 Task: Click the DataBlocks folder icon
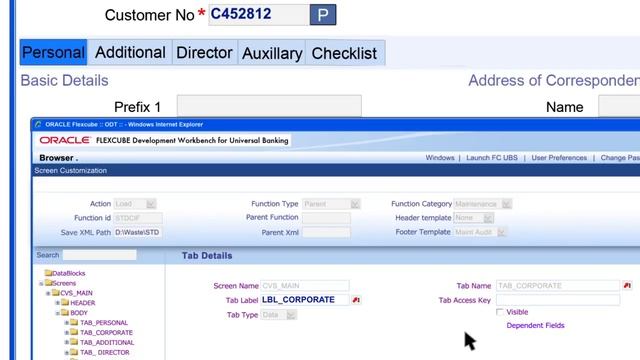49,273
